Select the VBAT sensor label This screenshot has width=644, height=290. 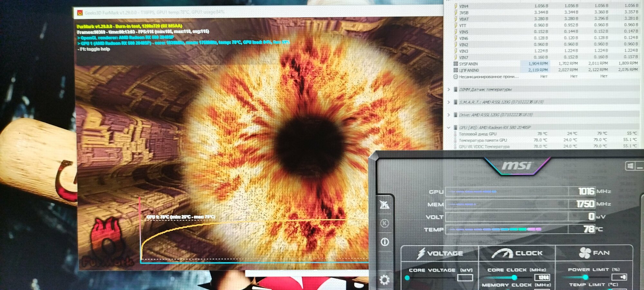[464, 19]
